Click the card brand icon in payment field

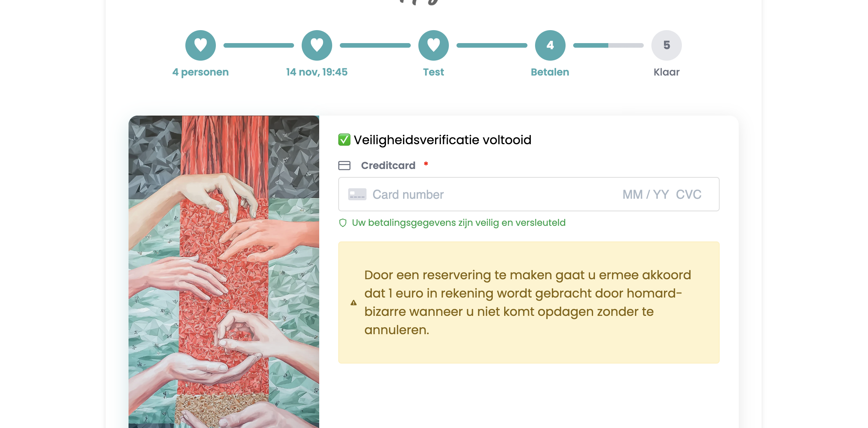click(x=357, y=195)
